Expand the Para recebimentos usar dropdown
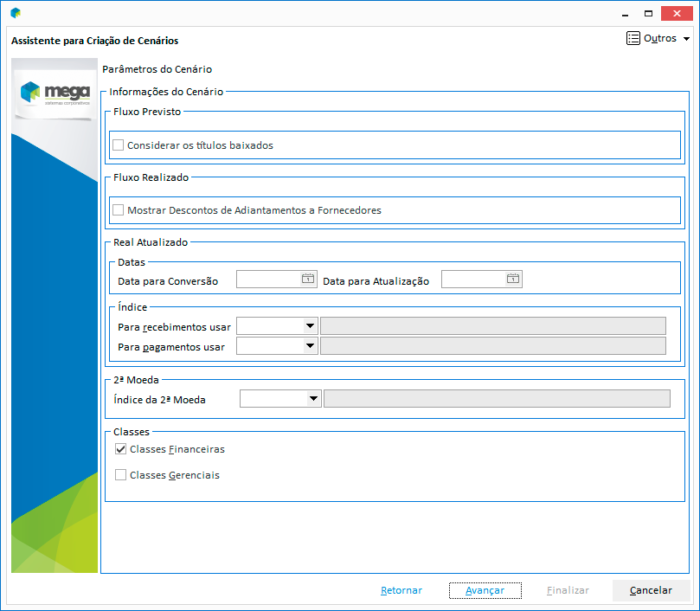This screenshot has width=700, height=611. point(310,325)
